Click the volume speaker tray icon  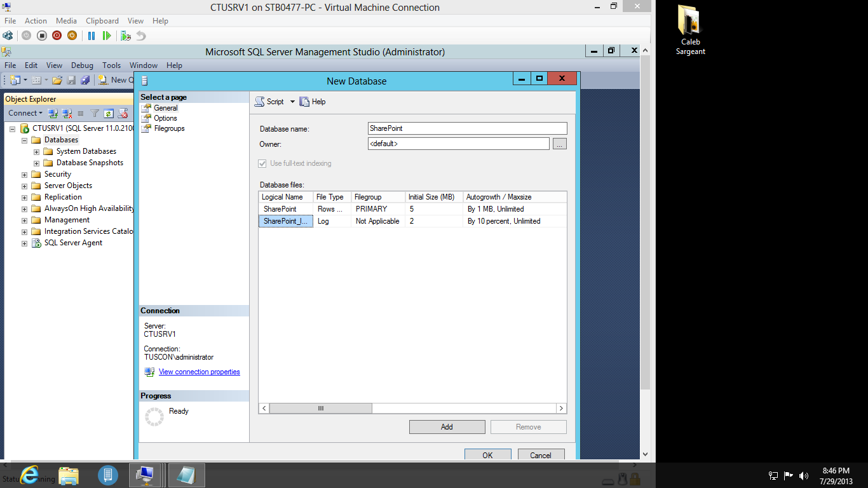point(803,475)
